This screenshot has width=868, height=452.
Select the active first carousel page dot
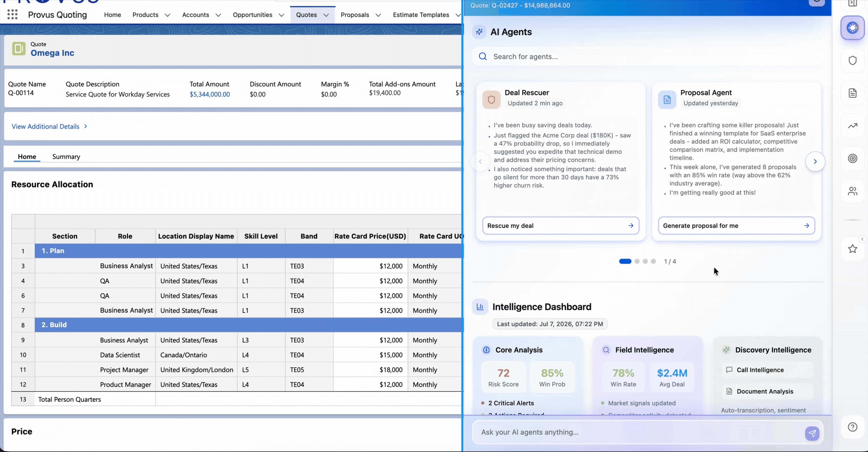tap(625, 261)
